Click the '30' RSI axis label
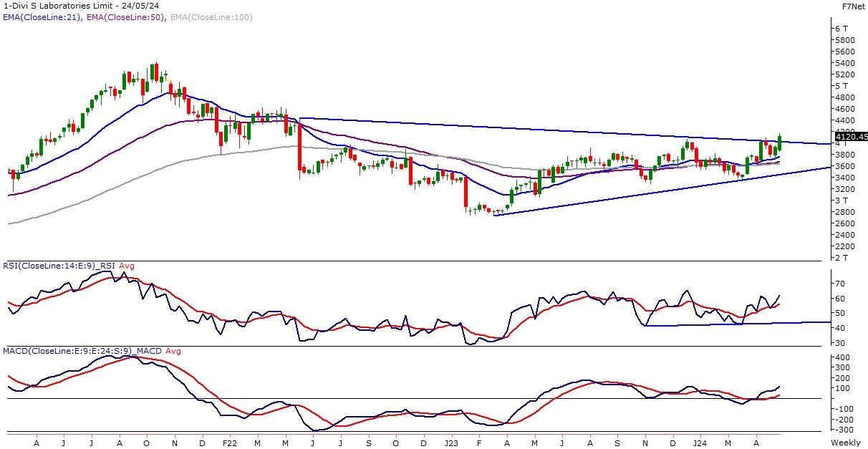The height and width of the screenshot is (449, 868). [x=839, y=343]
